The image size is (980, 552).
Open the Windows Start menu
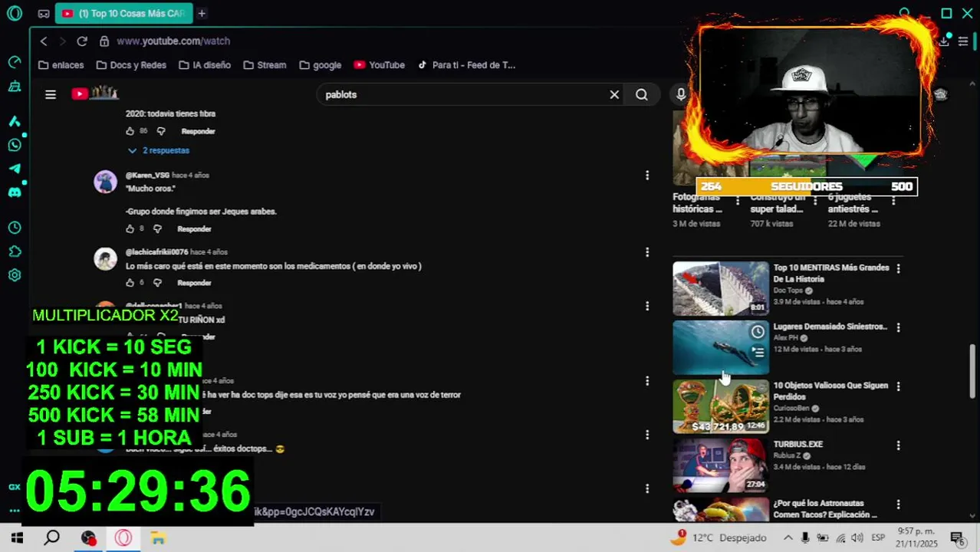click(17, 538)
